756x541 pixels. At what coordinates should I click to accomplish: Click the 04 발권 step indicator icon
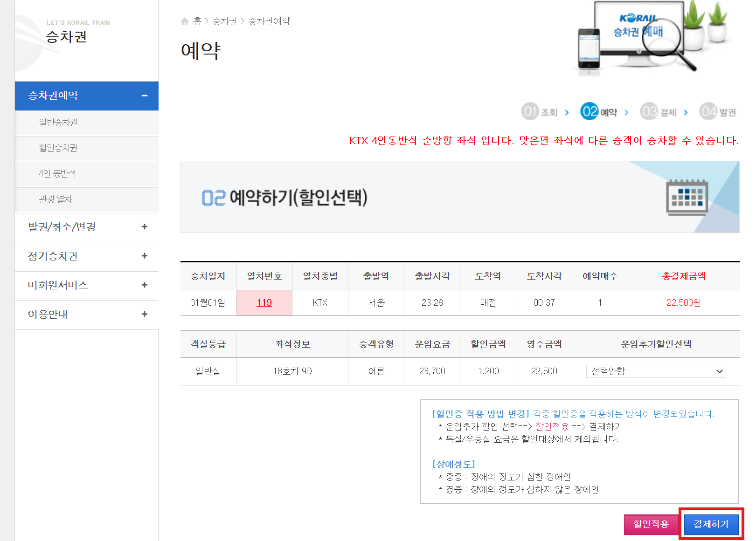coord(708,111)
